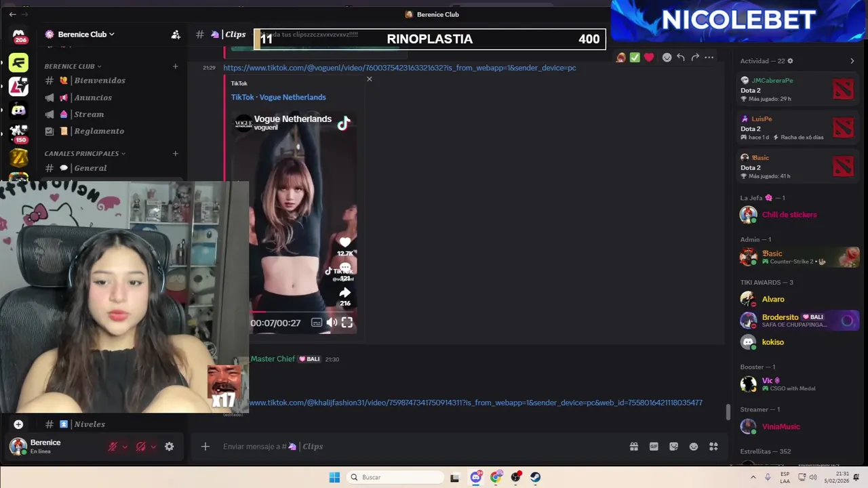Open the server icon with 150 badge
This screenshot has height=488, width=868.
coord(19,134)
